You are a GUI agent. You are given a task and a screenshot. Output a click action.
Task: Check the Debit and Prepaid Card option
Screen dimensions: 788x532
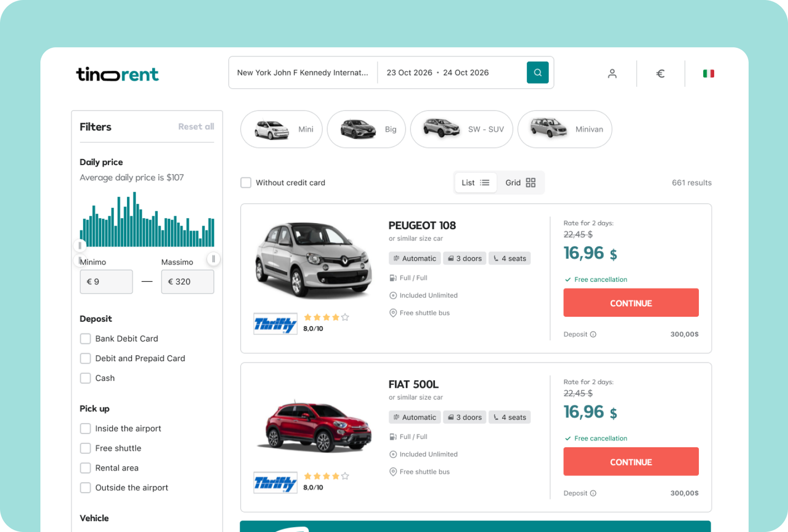pyautogui.click(x=85, y=358)
